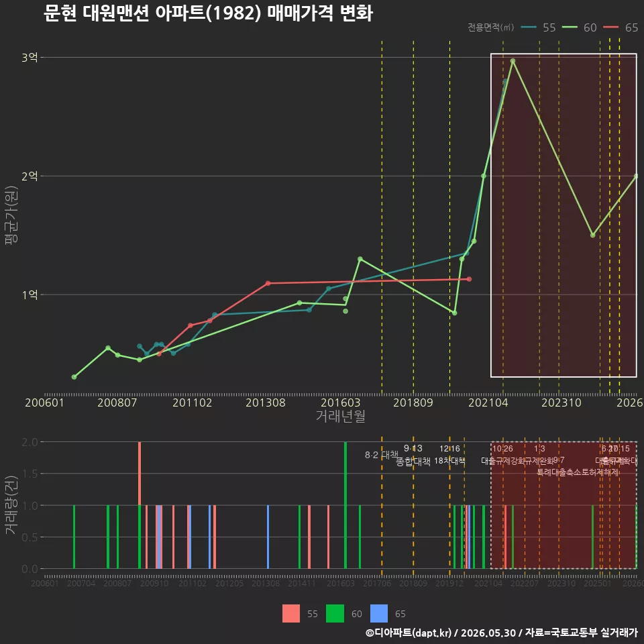Click the 201411 label on volume chart axis
The height and width of the screenshot is (644, 644).
(x=302, y=583)
